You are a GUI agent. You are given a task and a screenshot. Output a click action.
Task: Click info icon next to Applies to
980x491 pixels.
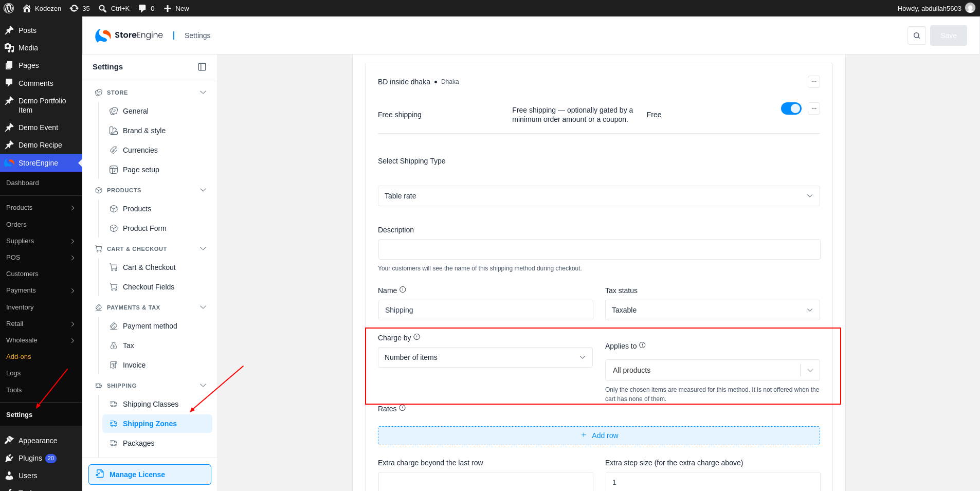coord(642,345)
